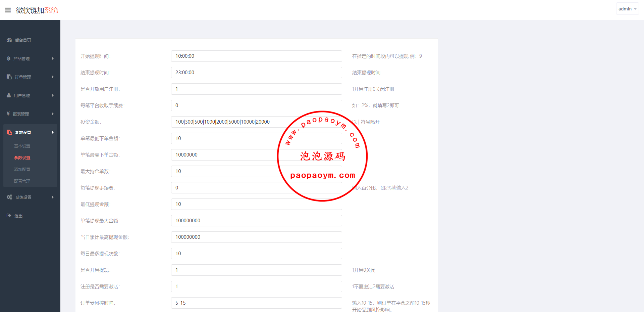Focus the 单笔最高下单金额 field 10000000
The width and height of the screenshot is (644, 312).
click(x=257, y=155)
